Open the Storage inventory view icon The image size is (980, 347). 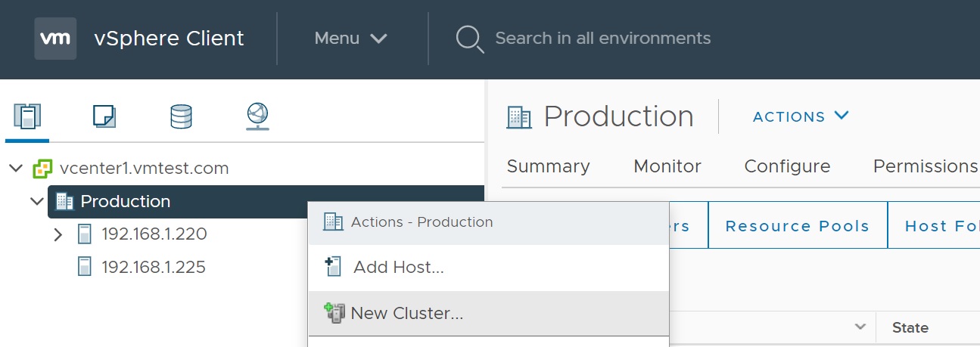coord(181,116)
